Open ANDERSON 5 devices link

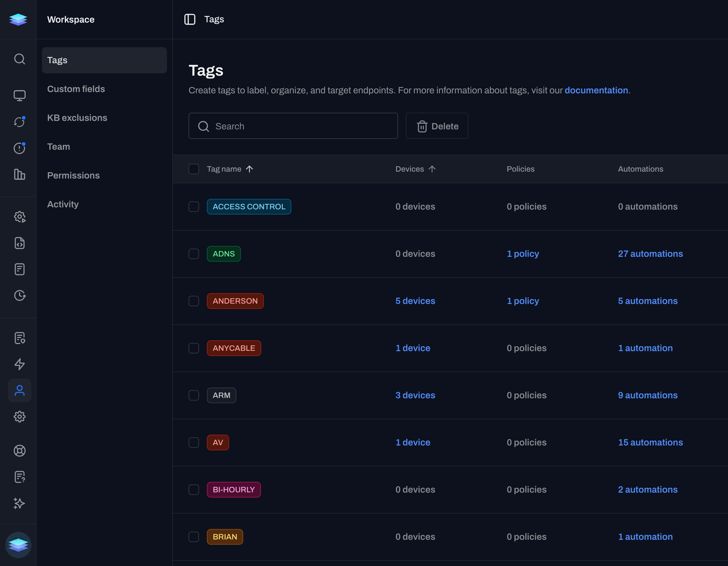point(415,301)
